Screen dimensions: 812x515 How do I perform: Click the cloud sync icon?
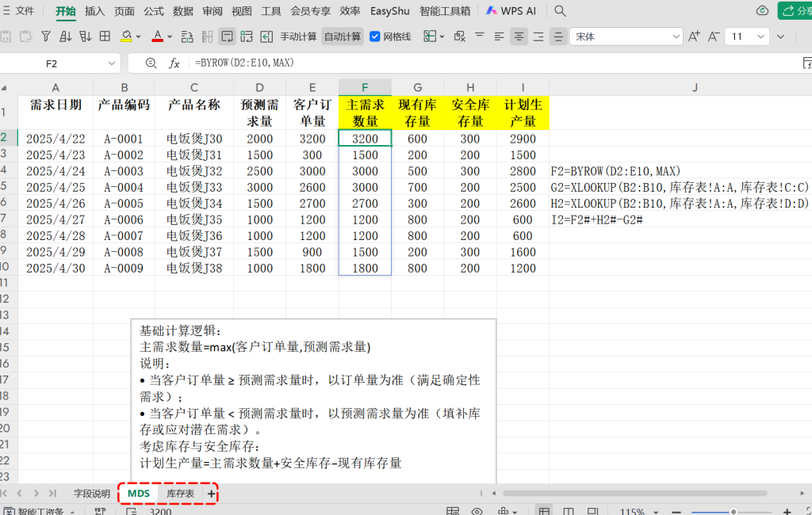point(762,10)
